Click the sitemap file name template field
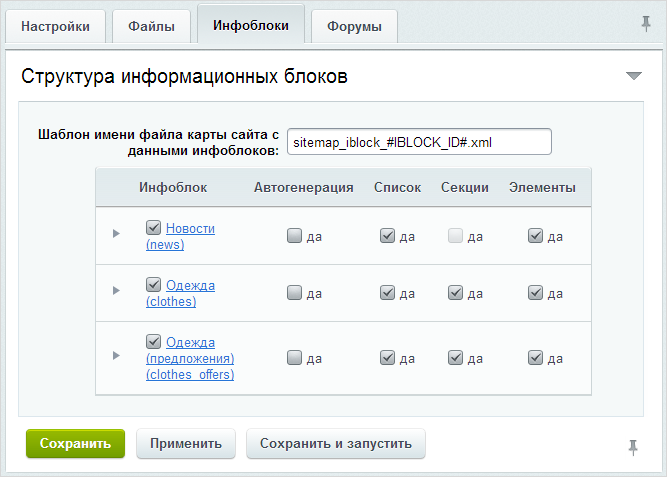The height and width of the screenshot is (477, 667). (419, 142)
